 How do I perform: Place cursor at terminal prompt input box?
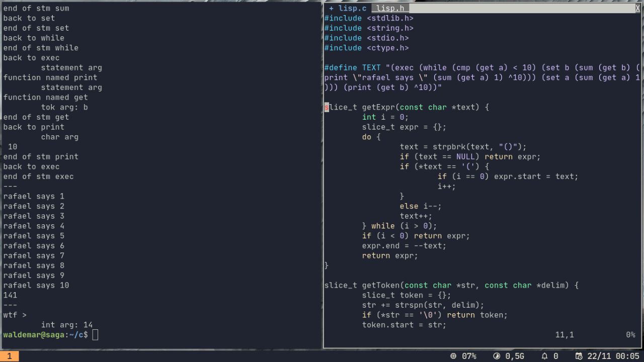96,335
